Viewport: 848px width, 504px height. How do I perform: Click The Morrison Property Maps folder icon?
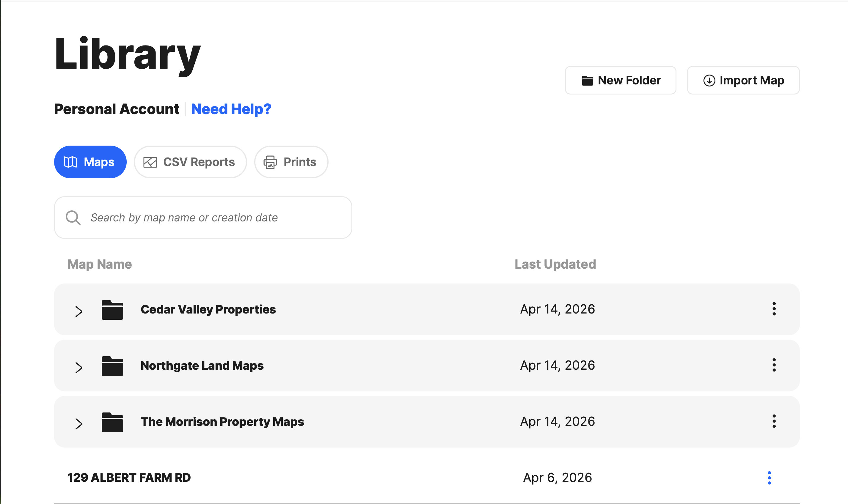(x=112, y=422)
